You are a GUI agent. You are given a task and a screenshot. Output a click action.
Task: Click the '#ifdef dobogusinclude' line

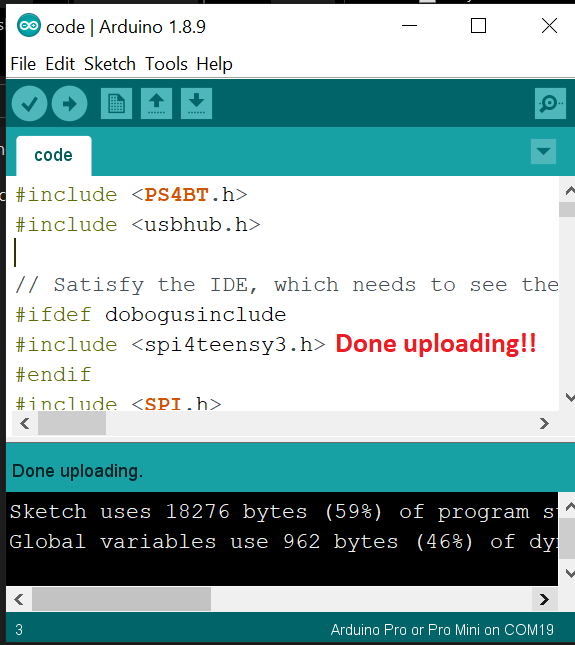(151, 315)
